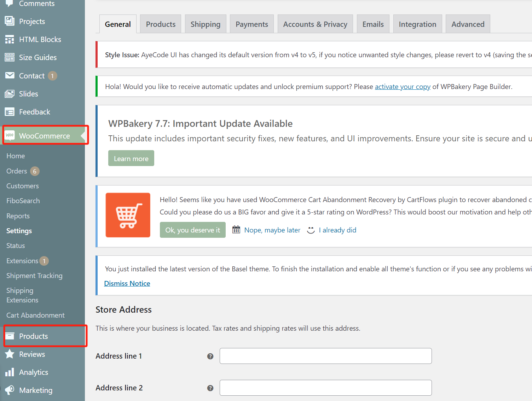This screenshot has width=532, height=401.
Task: Click the Address line 1 help question mark
Action: 210,356
